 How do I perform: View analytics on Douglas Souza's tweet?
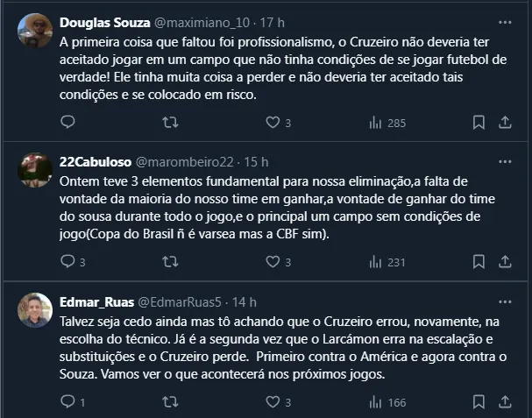[x=374, y=123]
